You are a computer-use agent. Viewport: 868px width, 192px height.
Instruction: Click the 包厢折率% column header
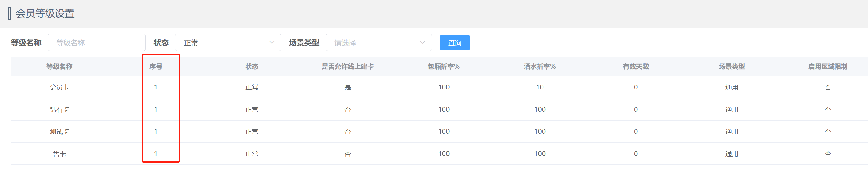(444, 66)
